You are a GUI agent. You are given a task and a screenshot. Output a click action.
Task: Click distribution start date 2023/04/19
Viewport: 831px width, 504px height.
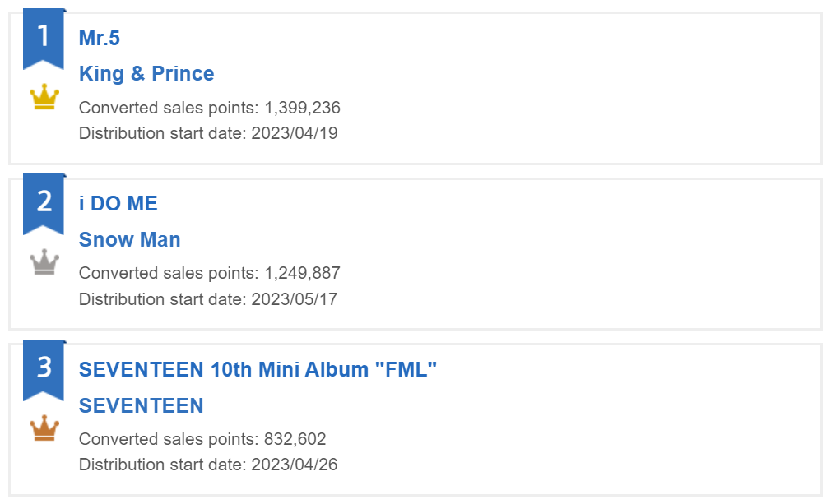click(x=207, y=133)
